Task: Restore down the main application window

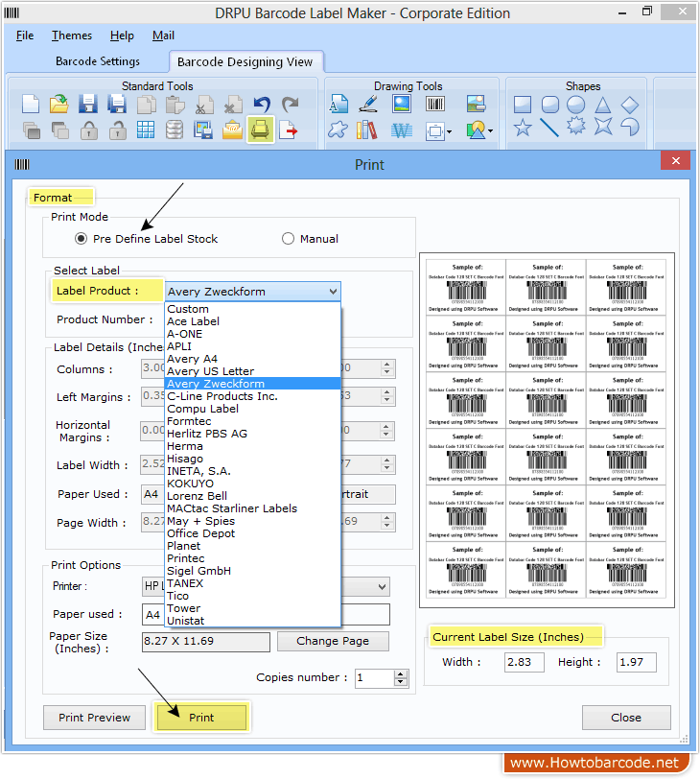Action: click(x=647, y=12)
